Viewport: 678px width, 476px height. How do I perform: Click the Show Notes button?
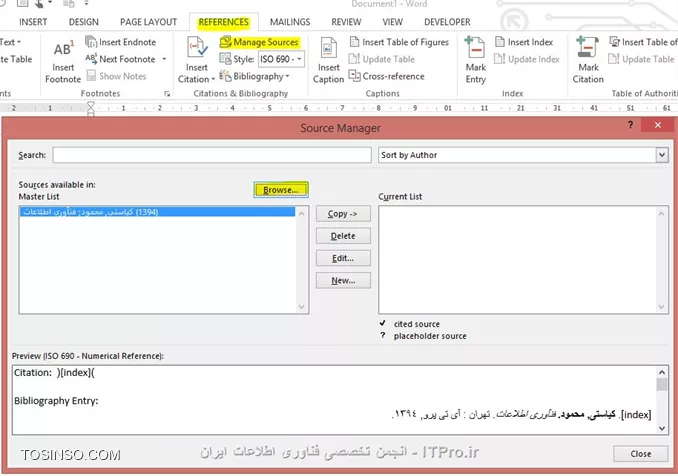coord(116,76)
